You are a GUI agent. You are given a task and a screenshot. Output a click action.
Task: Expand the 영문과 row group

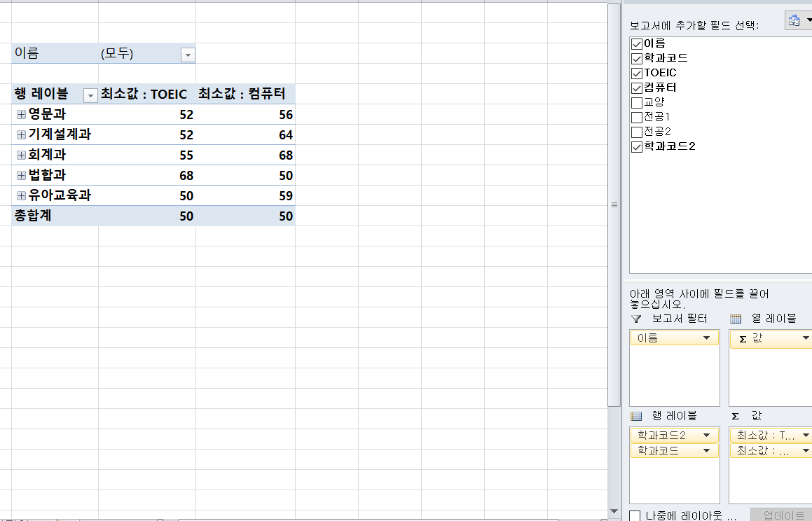21,115
